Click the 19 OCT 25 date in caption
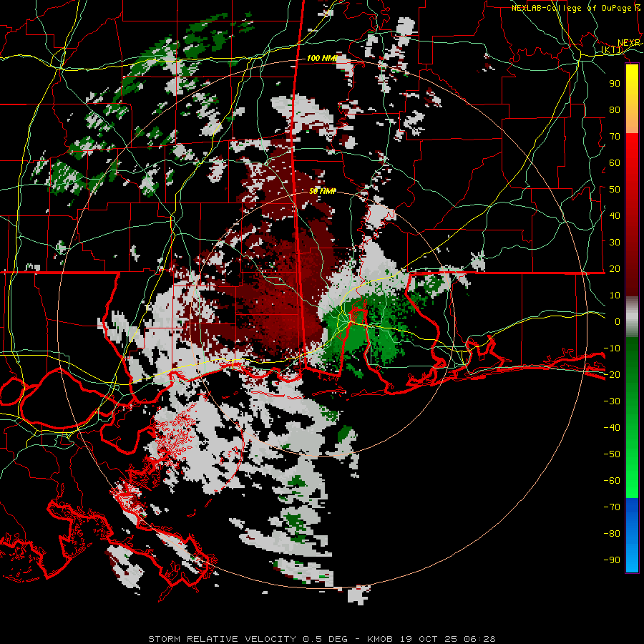The height and width of the screenshot is (644, 644). click(x=429, y=639)
